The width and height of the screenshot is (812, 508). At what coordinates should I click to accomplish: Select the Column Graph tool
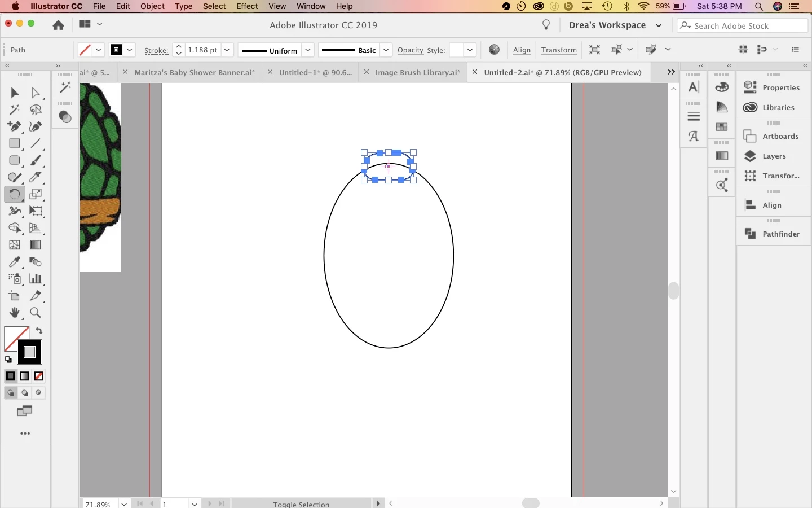click(x=36, y=279)
